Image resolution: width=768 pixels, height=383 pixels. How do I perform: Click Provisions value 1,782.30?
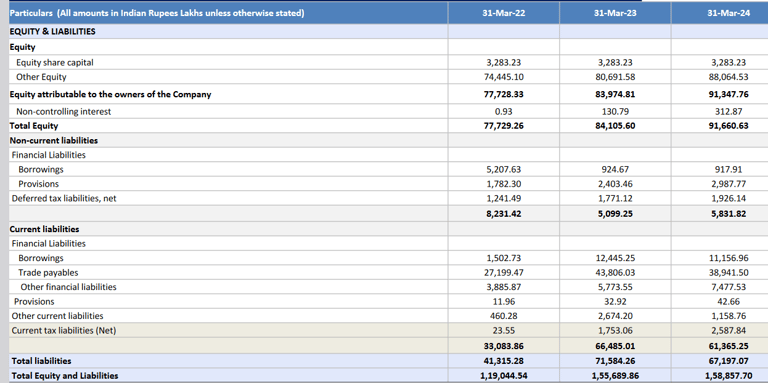[504, 184]
